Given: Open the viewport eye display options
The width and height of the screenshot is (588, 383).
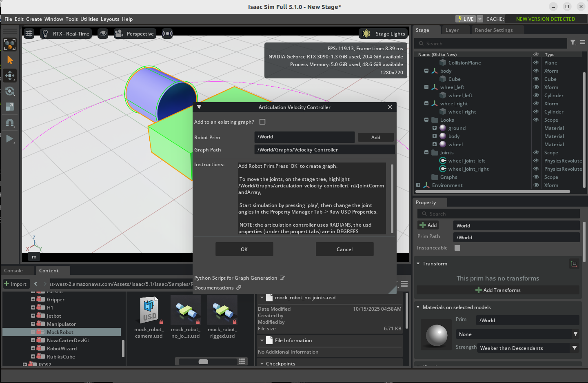Looking at the screenshot, I should point(103,33).
